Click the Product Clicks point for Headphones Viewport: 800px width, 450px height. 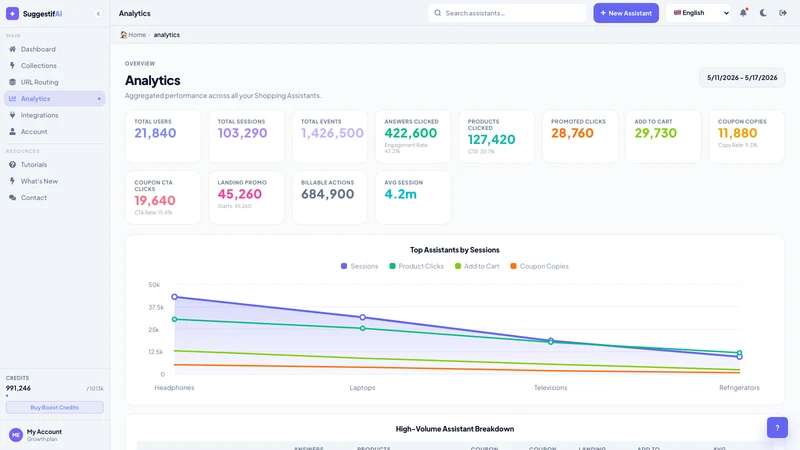174,319
